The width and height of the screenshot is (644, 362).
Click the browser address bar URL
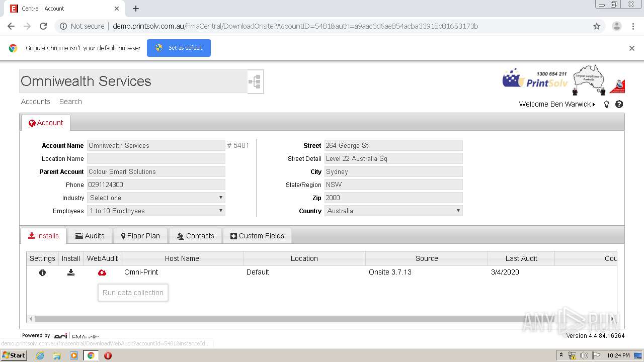click(x=295, y=26)
